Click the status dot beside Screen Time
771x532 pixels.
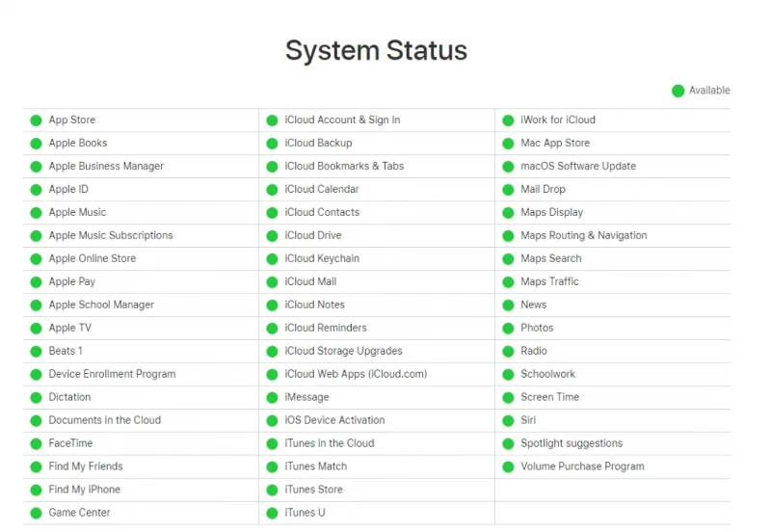click(x=508, y=398)
